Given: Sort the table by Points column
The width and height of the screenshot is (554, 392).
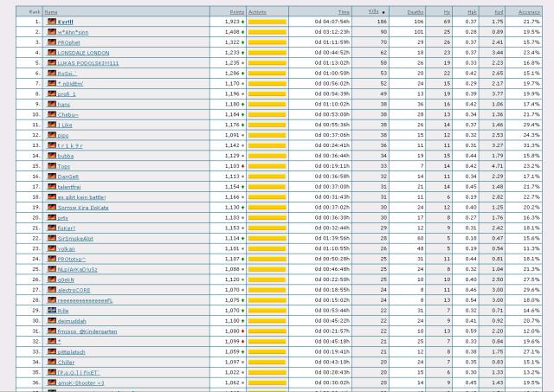Looking at the screenshot, I should click(x=232, y=11).
